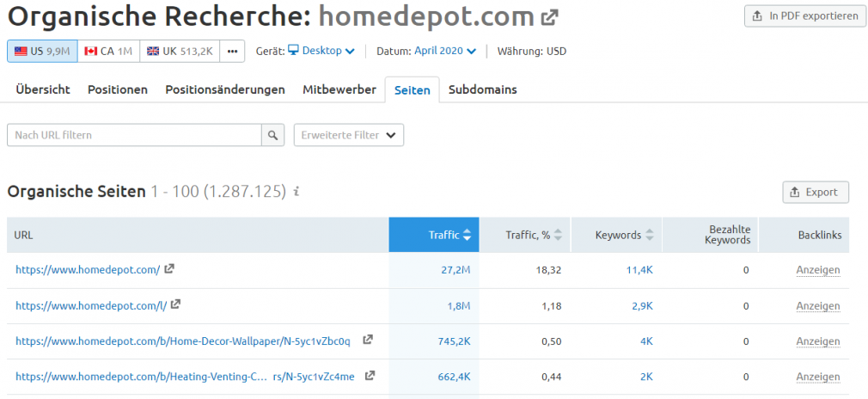The image size is (868, 399).
Task: Click traffic percent cell 1,18
Action: point(552,305)
